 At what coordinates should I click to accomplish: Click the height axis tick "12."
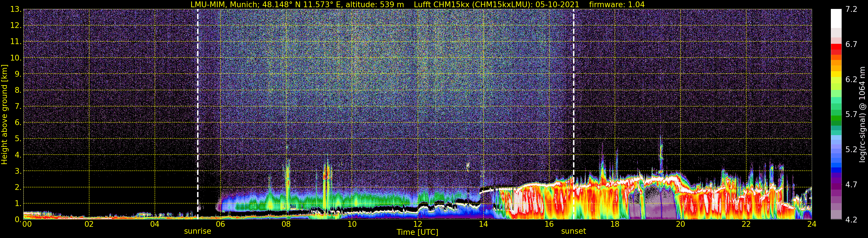click(x=16, y=26)
